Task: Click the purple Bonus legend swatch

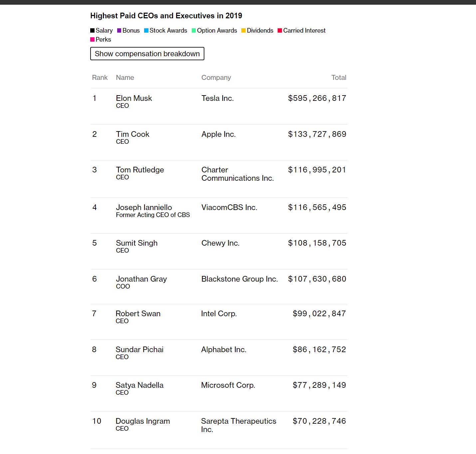Action: coord(119,31)
